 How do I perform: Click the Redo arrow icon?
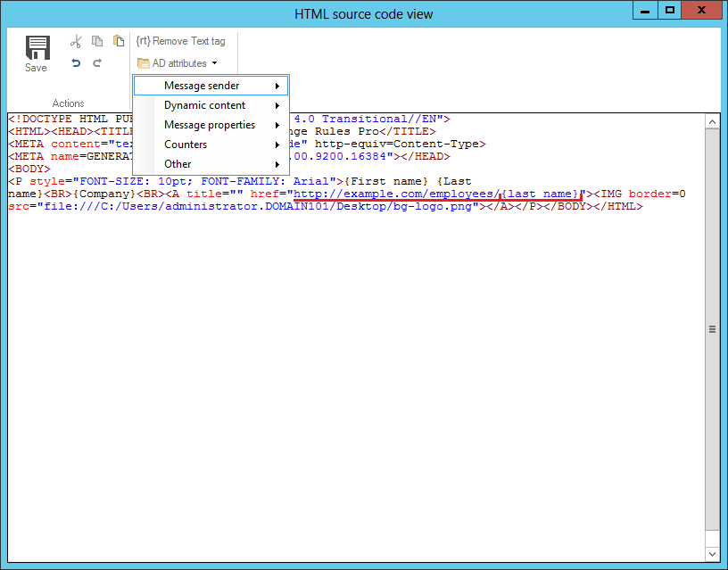[97, 62]
